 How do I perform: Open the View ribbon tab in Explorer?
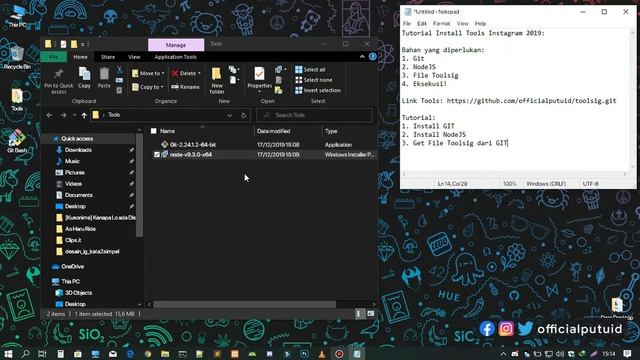(134, 57)
